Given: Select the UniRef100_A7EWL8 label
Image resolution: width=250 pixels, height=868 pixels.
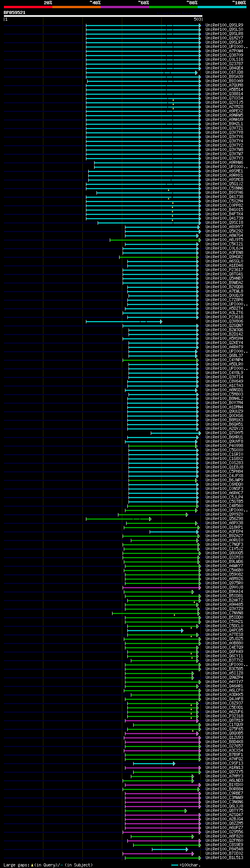Looking at the screenshot, I should pos(224,291).
